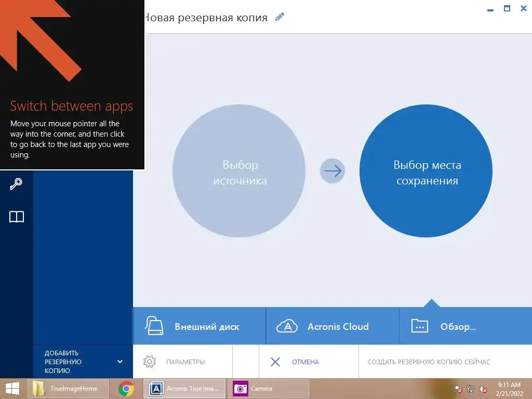Viewport: 532px width, 399px height.
Task: Click СОЗДАТЬ РЕЗЕРВНУЮ КОПИЮ СЕЙЧАС
Action: click(x=429, y=362)
